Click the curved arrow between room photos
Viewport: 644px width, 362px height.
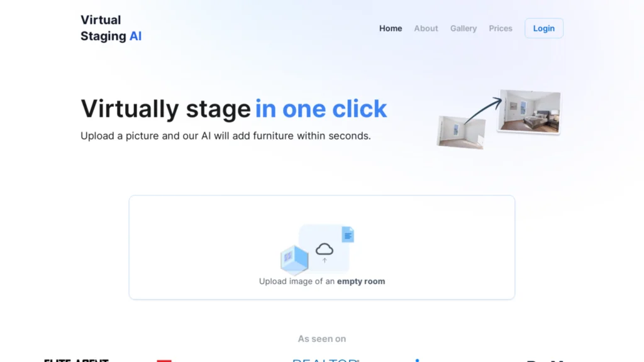point(484,110)
